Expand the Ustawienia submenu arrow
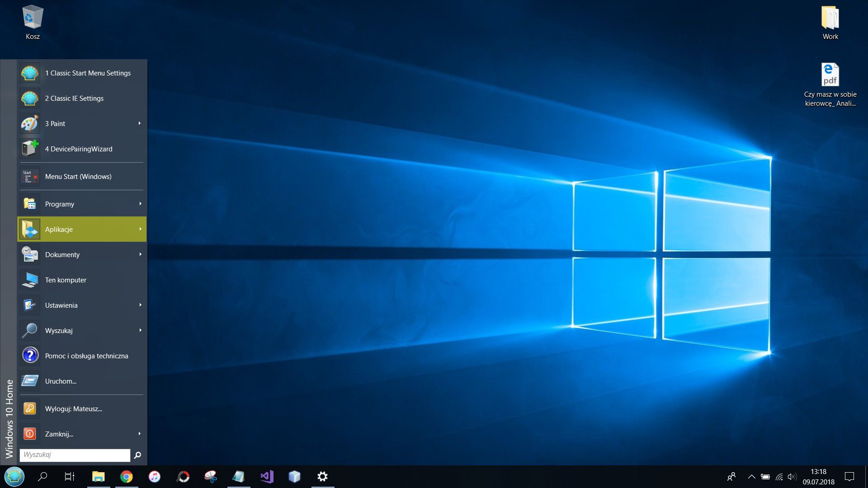The image size is (868, 488). pyautogui.click(x=140, y=305)
